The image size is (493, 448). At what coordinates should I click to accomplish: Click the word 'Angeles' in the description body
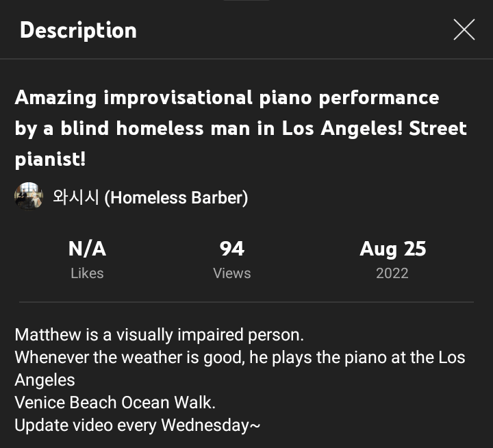45,379
